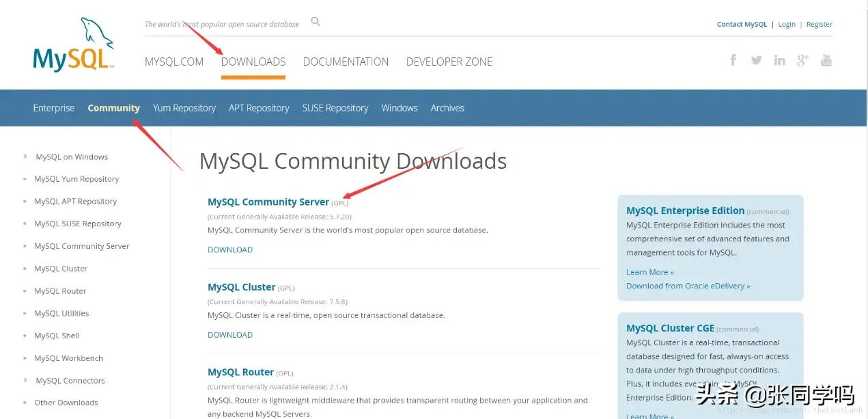Open MySQL Shell in the sidebar
Image resolution: width=868 pixels, height=419 pixels.
pyautogui.click(x=57, y=336)
